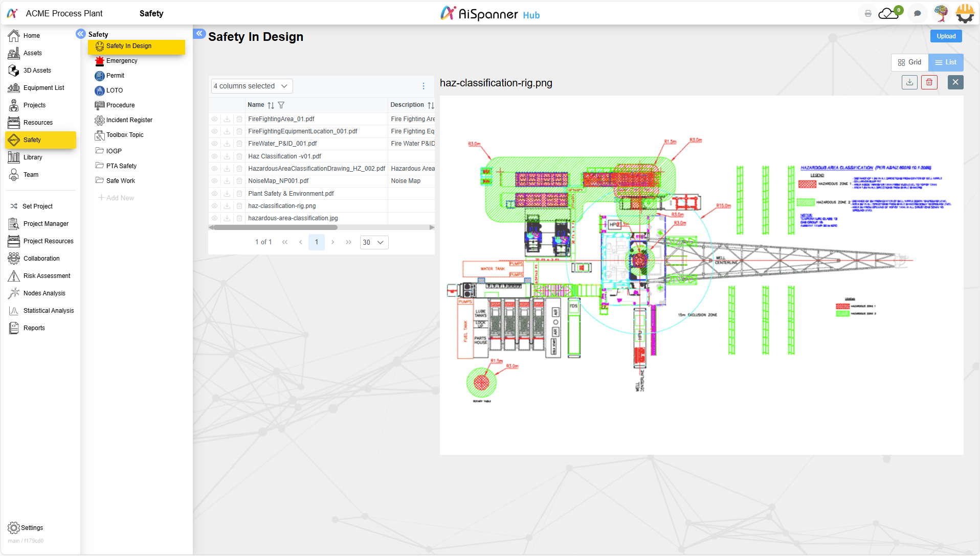Open the chat messages icon in header

pyautogui.click(x=917, y=14)
